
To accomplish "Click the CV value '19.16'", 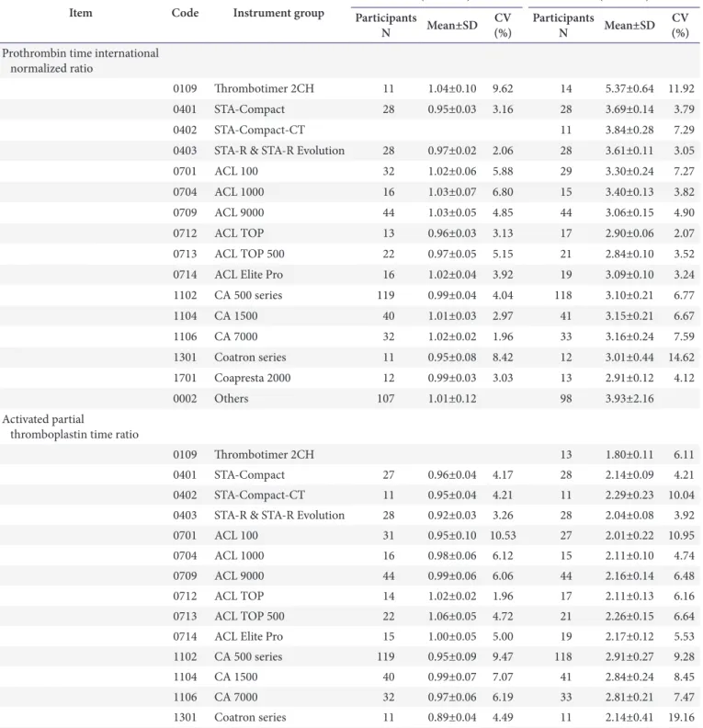I will [681, 717].
